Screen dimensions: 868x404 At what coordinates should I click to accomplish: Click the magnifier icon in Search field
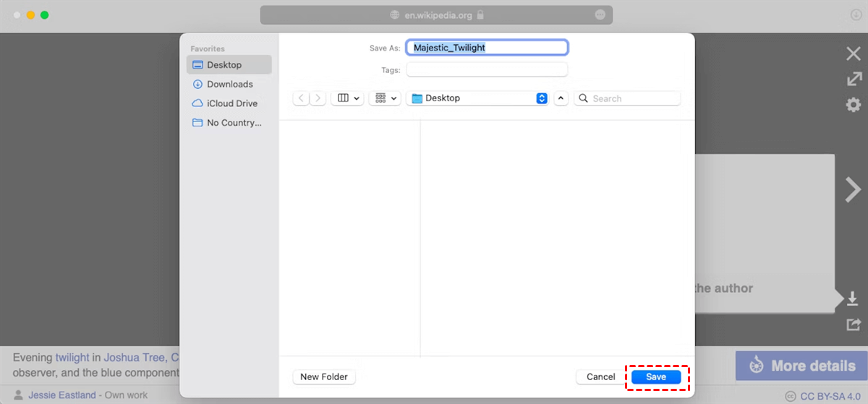pyautogui.click(x=583, y=98)
